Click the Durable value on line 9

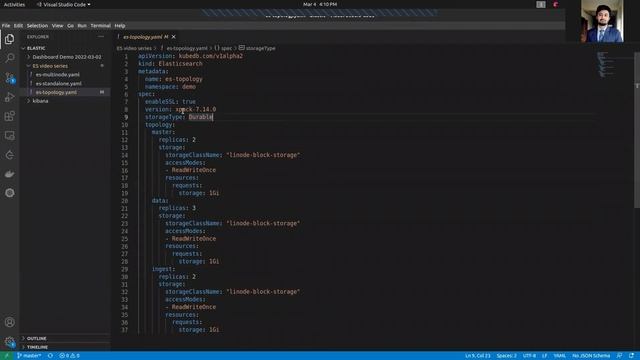pyautogui.click(x=200, y=117)
